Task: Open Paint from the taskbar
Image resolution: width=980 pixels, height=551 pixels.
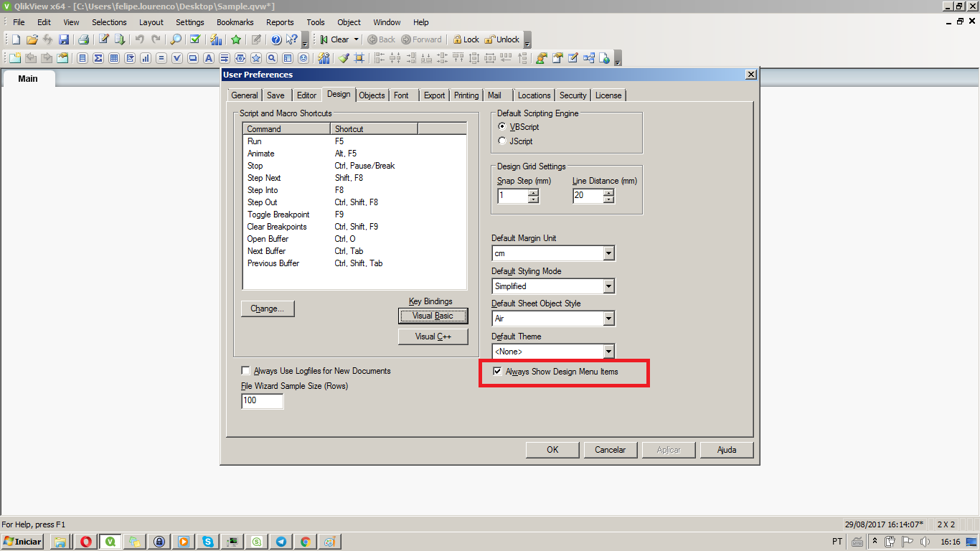Action: (x=330, y=542)
